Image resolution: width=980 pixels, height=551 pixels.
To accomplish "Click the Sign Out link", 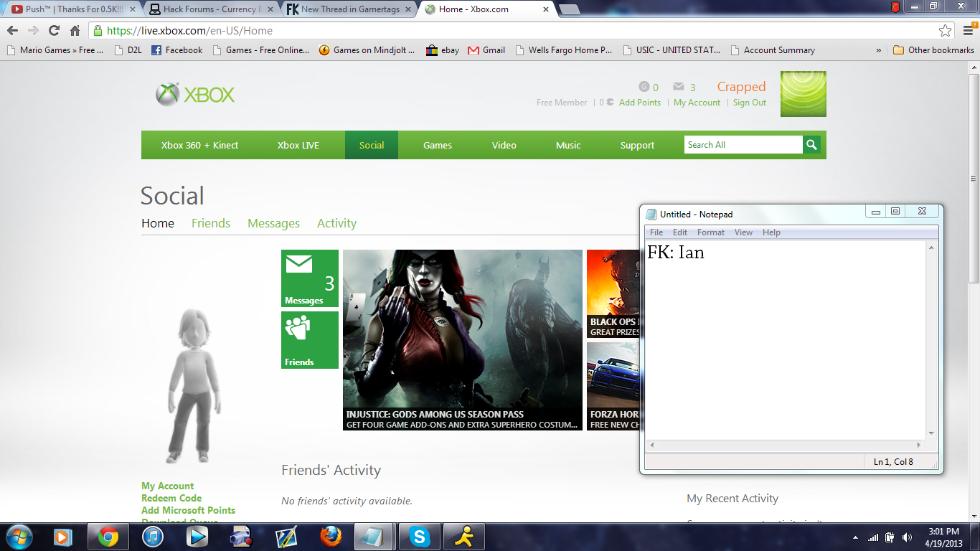I will (x=750, y=103).
